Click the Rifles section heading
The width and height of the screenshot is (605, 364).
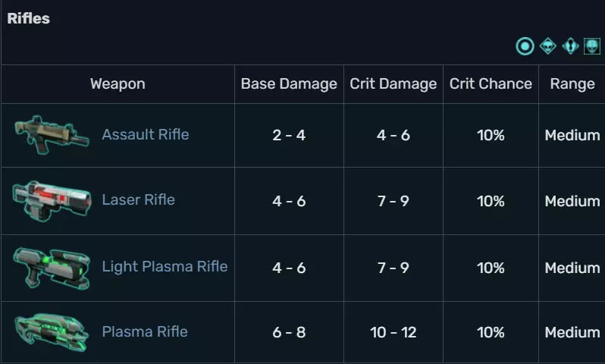(x=29, y=19)
